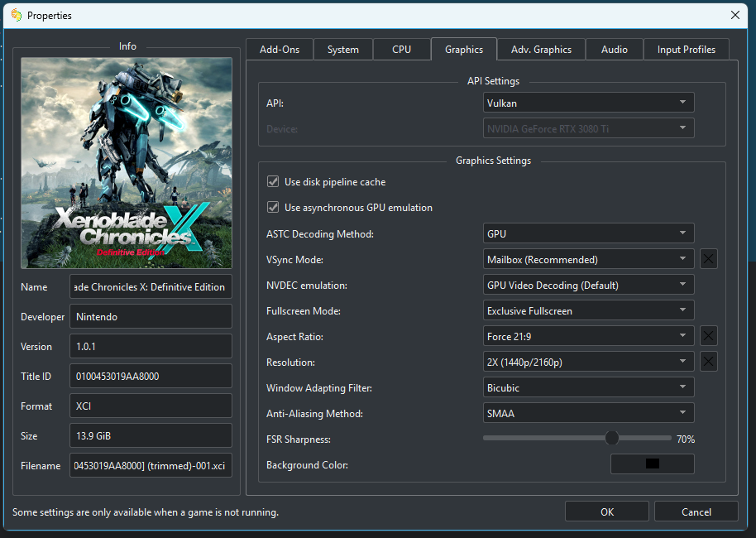Click the 'Graphics Settings' group title
This screenshot has width=756, height=538.
pyautogui.click(x=493, y=161)
